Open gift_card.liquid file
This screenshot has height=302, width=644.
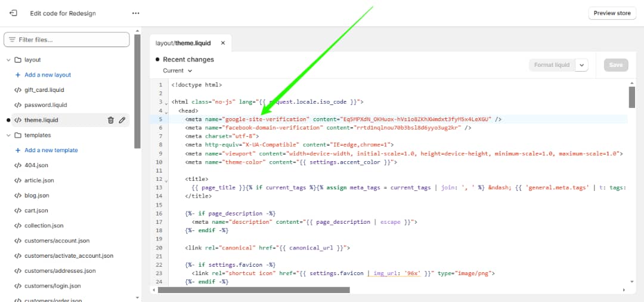click(44, 90)
